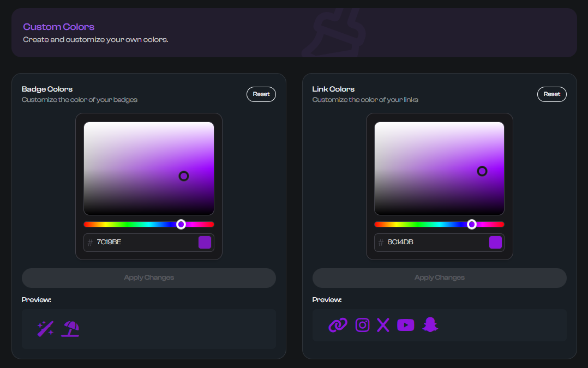Screen dimensions: 588x368
Task: Click the X (Twitter) preview icon
Action: [x=383, y=325]
